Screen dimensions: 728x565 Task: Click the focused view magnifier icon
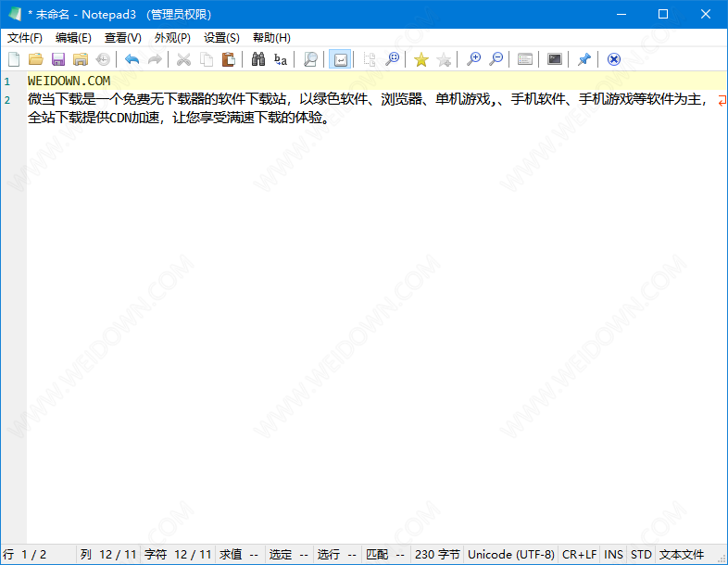pos(310,59)
